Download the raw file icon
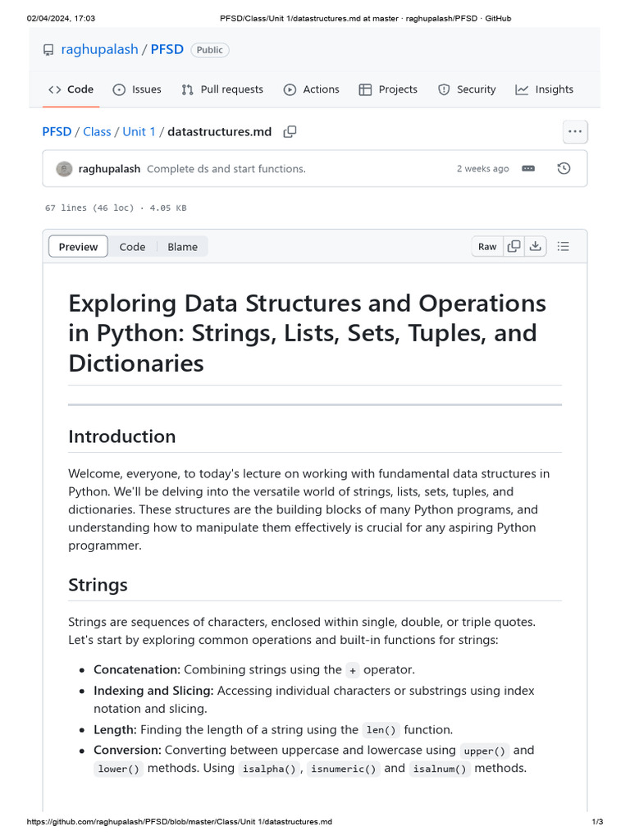 [535, 246]
